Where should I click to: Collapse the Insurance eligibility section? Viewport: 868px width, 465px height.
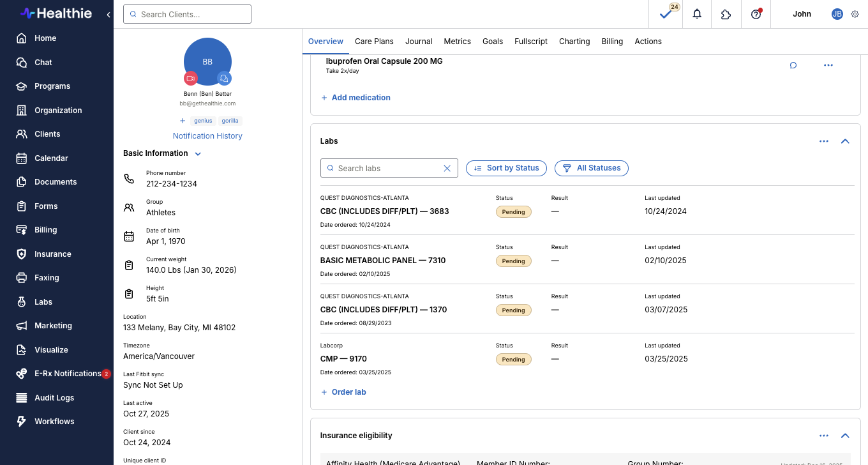point(845,436)
